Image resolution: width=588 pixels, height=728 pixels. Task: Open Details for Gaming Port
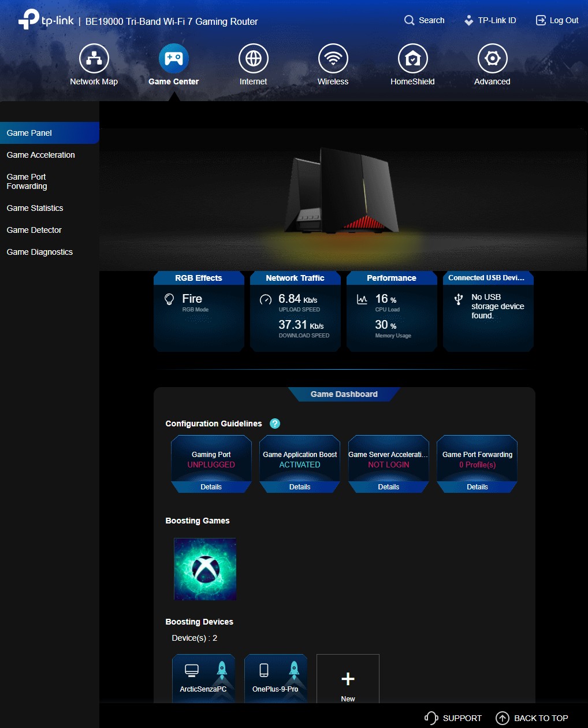(211, 487)
